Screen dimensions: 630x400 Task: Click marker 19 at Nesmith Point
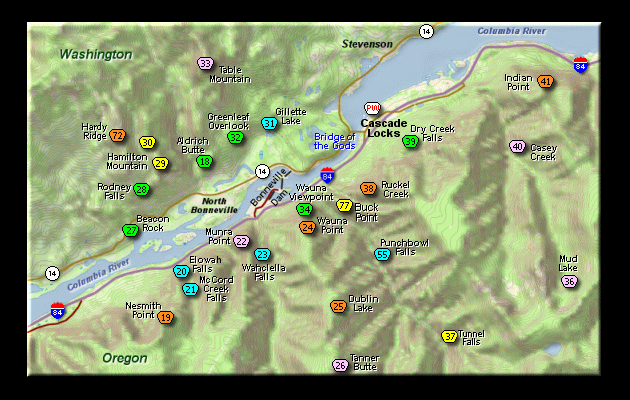(166, 317)
